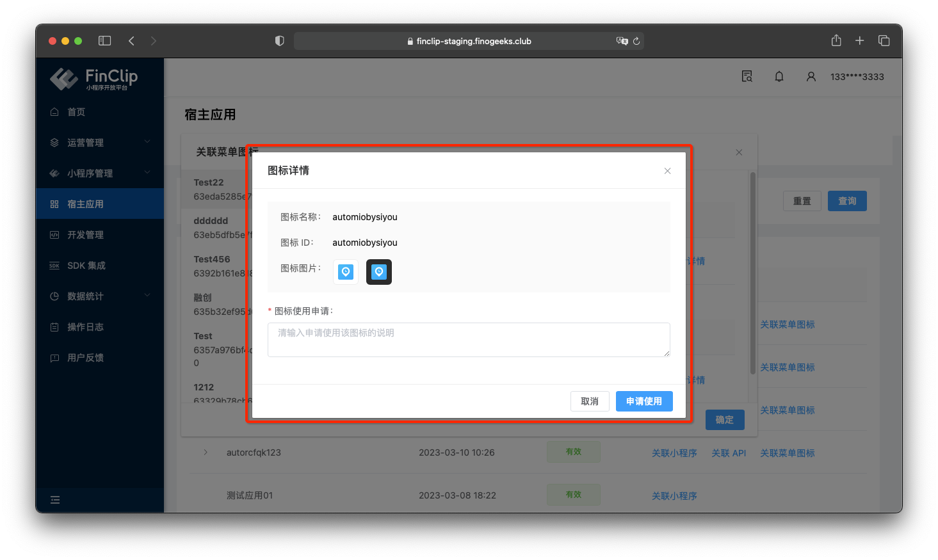
Task: Open notifications via the bell icon
Action: (779, 76)
